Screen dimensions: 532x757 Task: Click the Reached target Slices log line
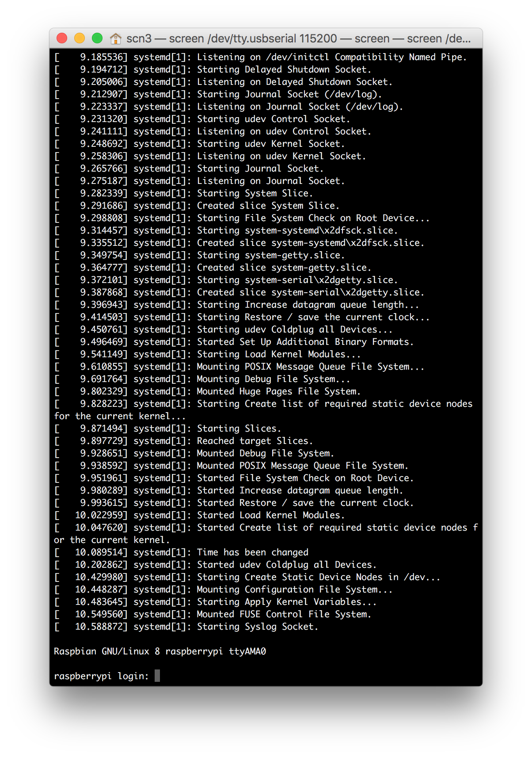(183, 441)
